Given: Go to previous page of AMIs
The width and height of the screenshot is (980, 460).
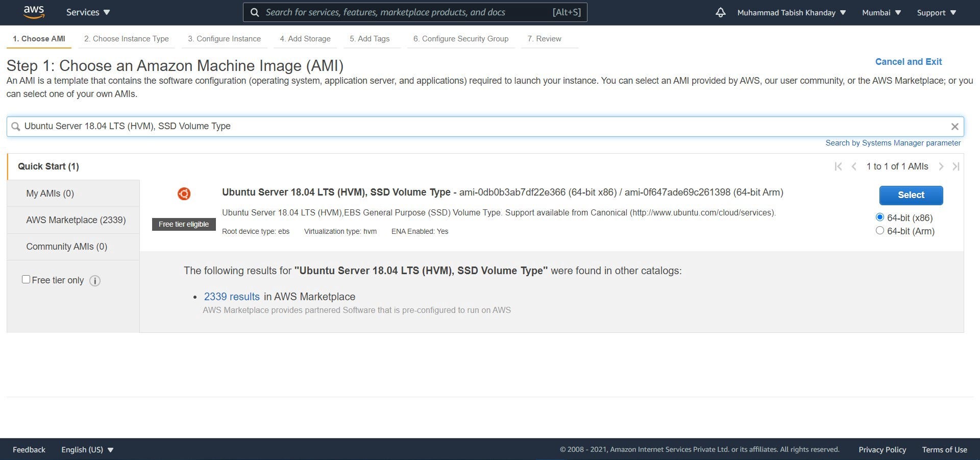Looking at the screenshot, I should (x=854, y=166).
